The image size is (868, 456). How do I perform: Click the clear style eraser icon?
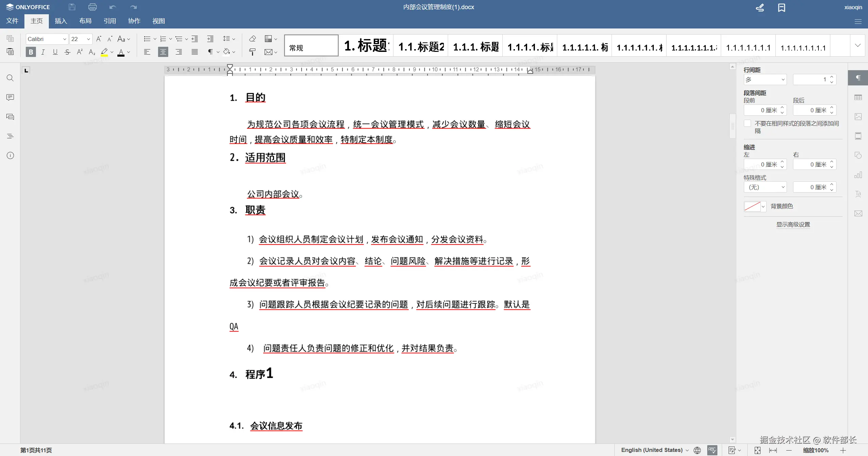click(252, 39)
